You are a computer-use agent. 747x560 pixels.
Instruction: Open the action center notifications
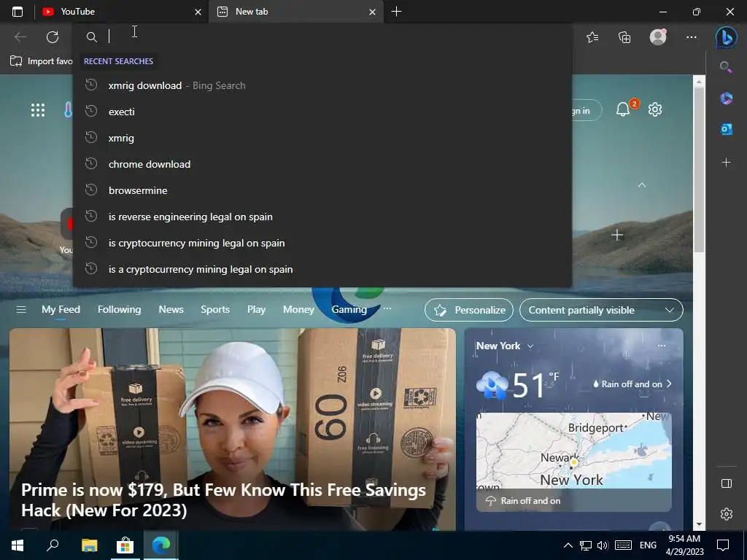[x=723, y=545]
